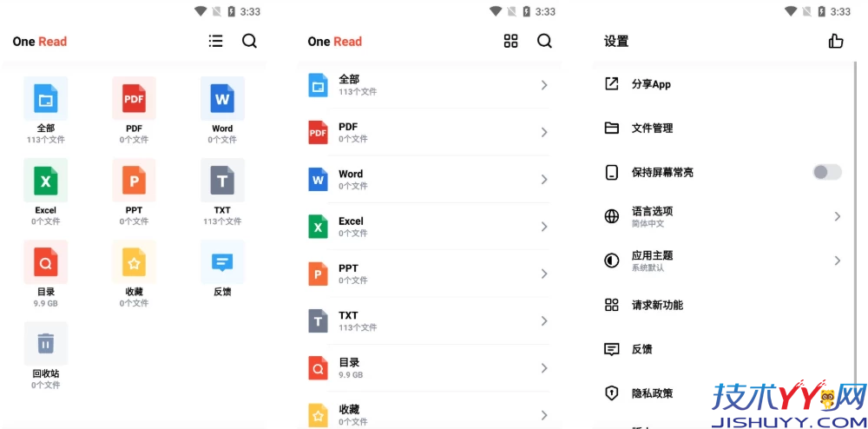Click the 设置 header title
This screenshot has height=429, width=868.
pos(616,42)
